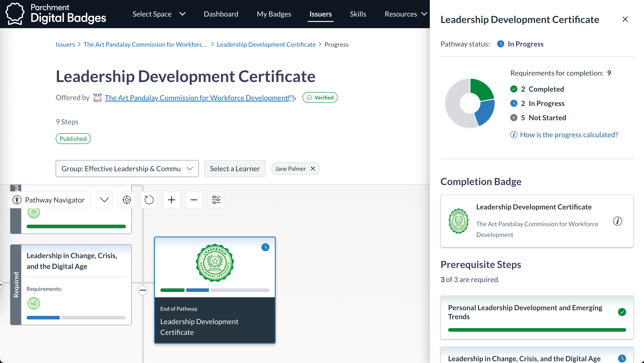Image resolution: width=644 pixels, height=363 pixels.
Task: Zoom out of the pathway with the minus icon
Action: coord(194,200)
